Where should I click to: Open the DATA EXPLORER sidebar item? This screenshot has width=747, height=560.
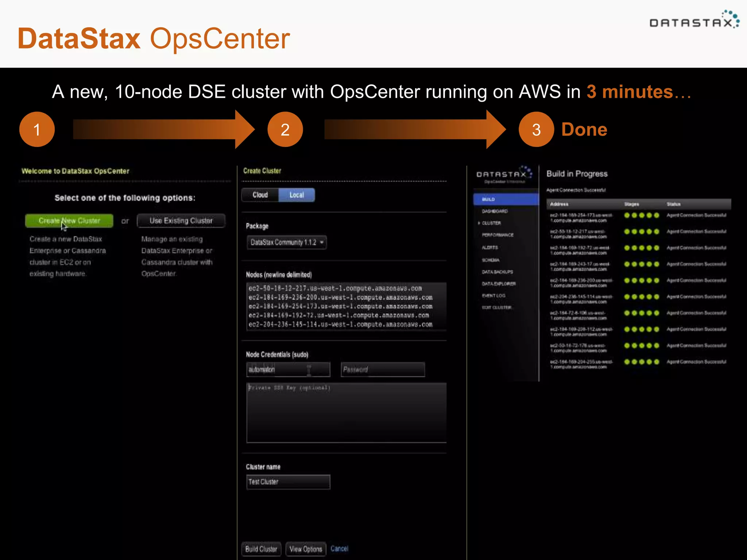[499, 284]
